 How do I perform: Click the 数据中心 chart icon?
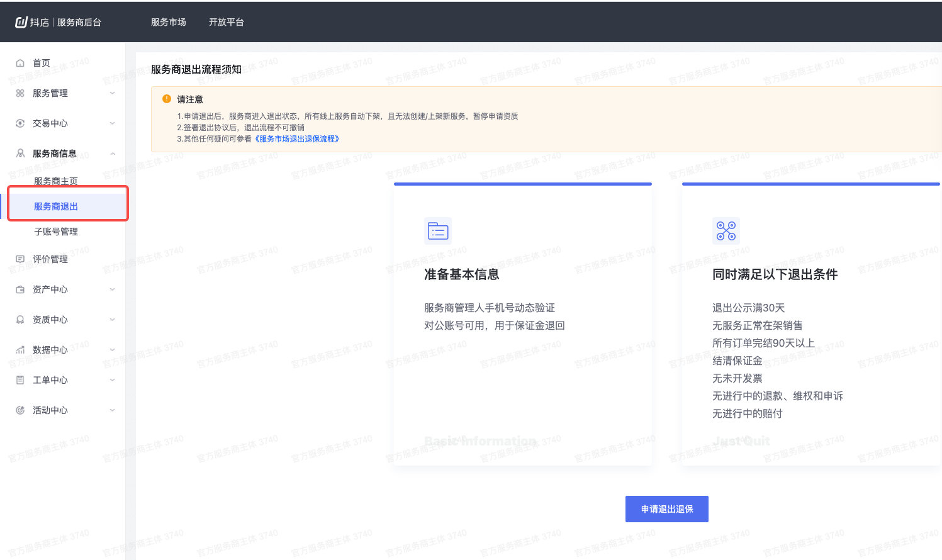(21, 349)
